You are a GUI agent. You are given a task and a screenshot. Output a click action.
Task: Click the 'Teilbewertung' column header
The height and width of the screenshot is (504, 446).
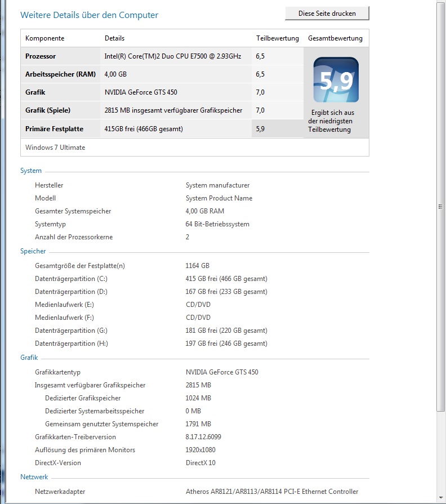pyautogui.click(x=277, y=38)
